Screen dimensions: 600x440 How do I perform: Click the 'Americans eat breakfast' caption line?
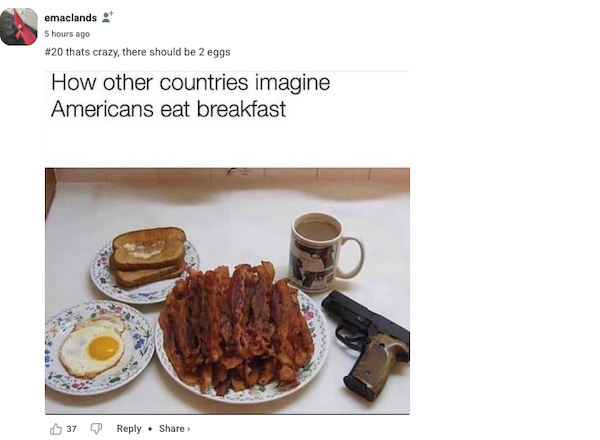click(x=168, y=109)
